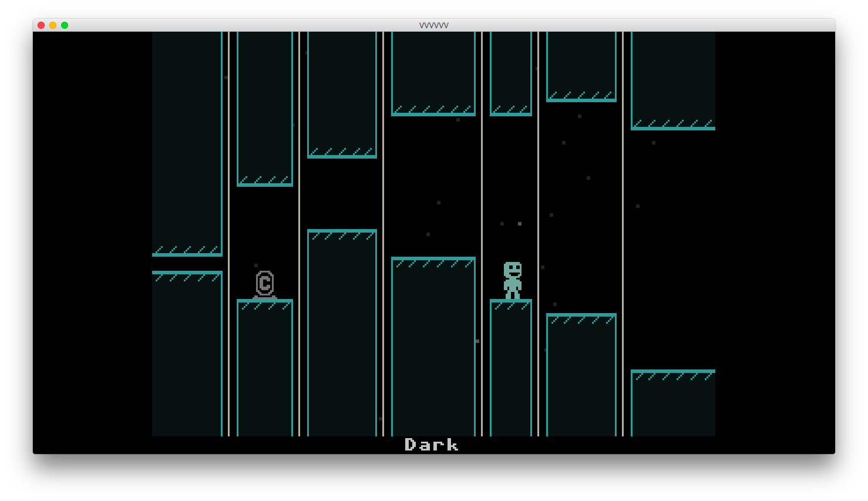The image size is (868, 501).
Task: Click the floor pillar immediately right of player
Action: click(581, 375)
